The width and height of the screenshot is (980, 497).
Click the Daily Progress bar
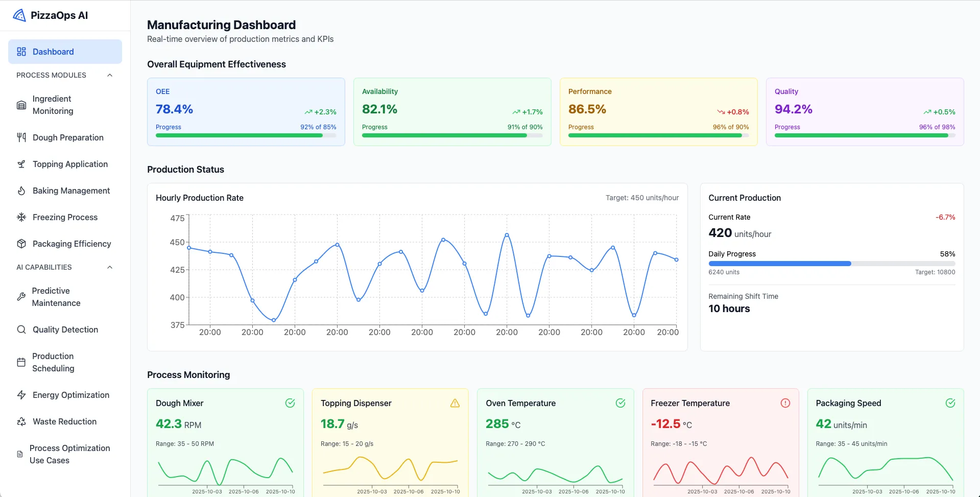(x=832, y=264)
